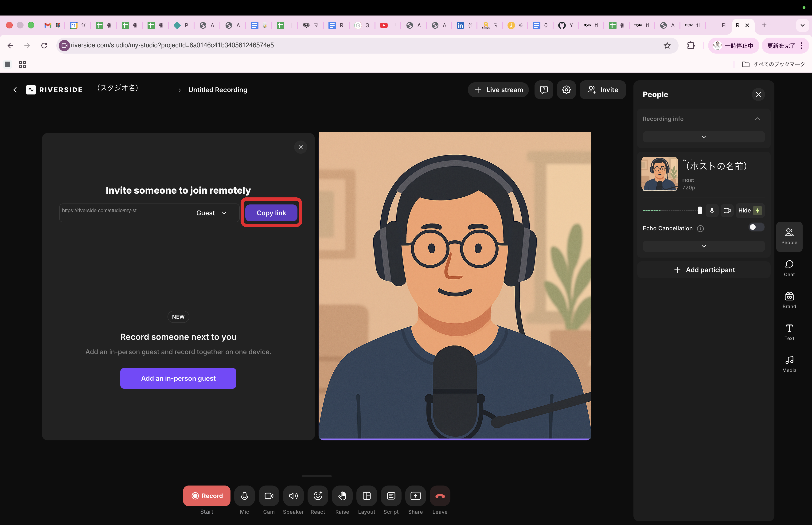Open the studio settings gear
This screenshot has width=812, height=525.
coord(566,90)
